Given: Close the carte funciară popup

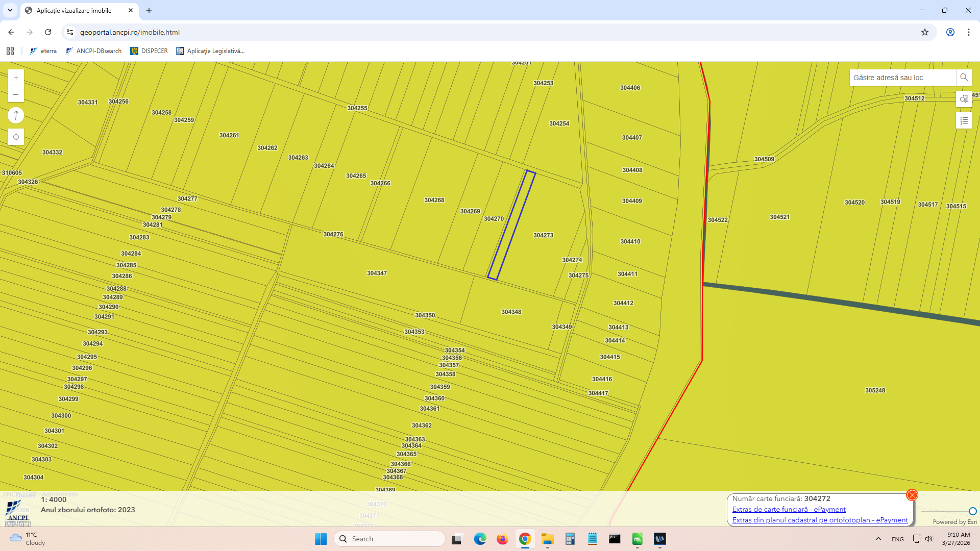Looking at the screenshot, I should (912, 495).
